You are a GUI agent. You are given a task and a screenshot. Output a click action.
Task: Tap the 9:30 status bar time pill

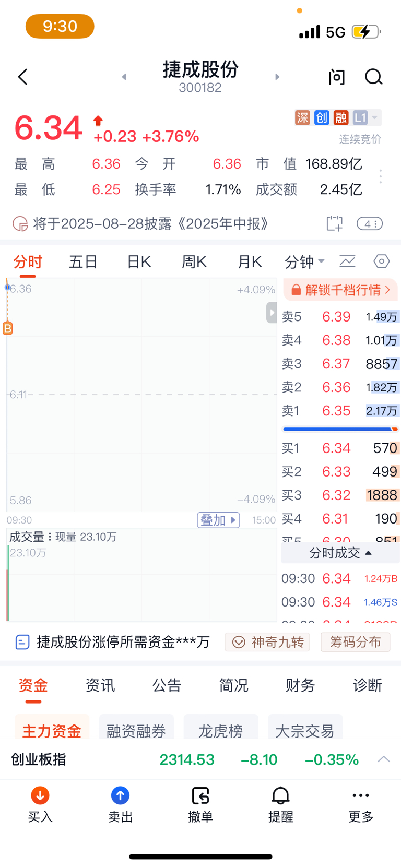click(x=60, y=26)
